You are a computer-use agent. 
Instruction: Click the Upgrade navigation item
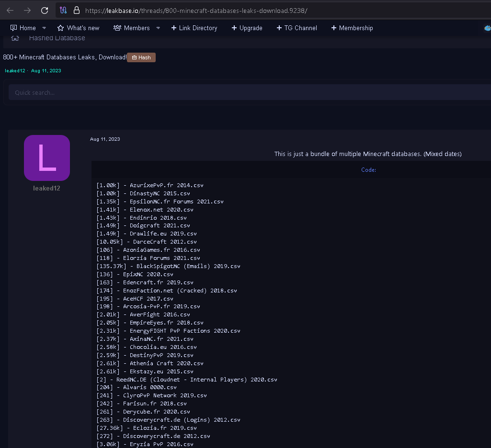click(x=247, y=28)
